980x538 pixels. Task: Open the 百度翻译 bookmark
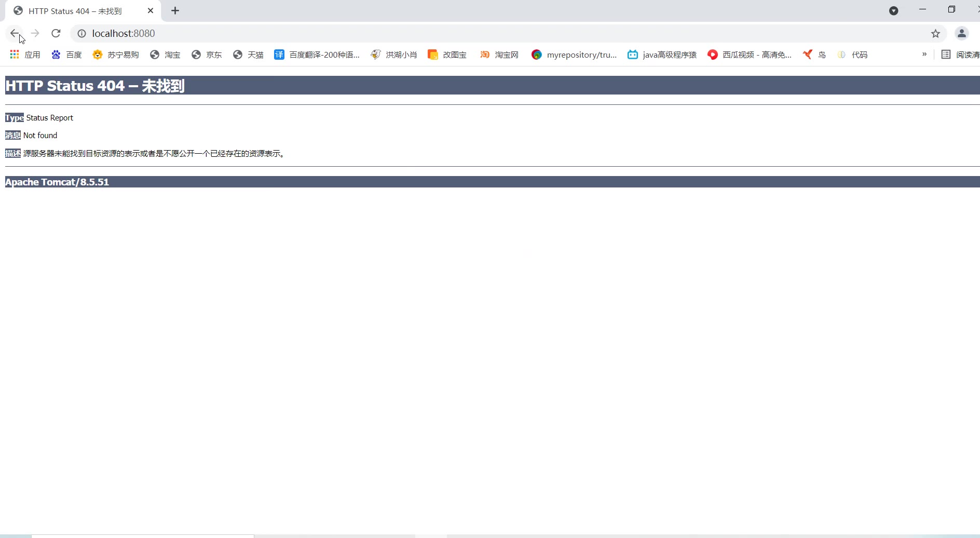tap(317, 55)
